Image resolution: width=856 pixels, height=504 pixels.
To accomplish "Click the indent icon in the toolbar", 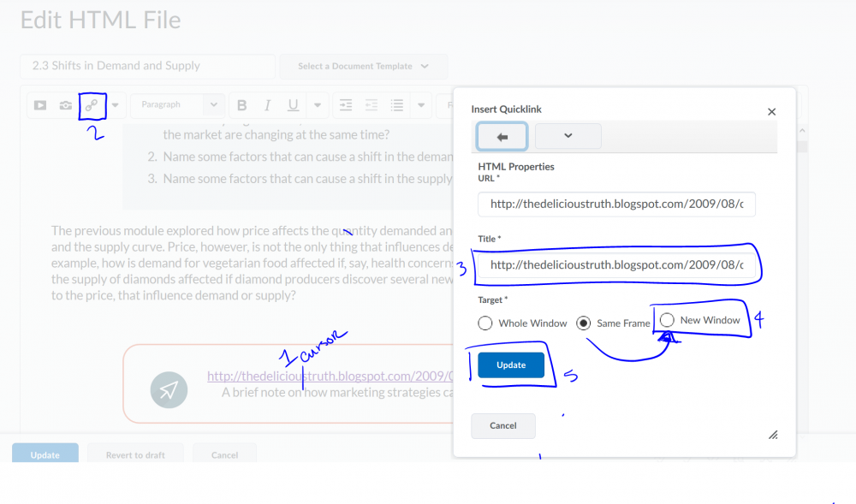I will click(x=346, y=105).
